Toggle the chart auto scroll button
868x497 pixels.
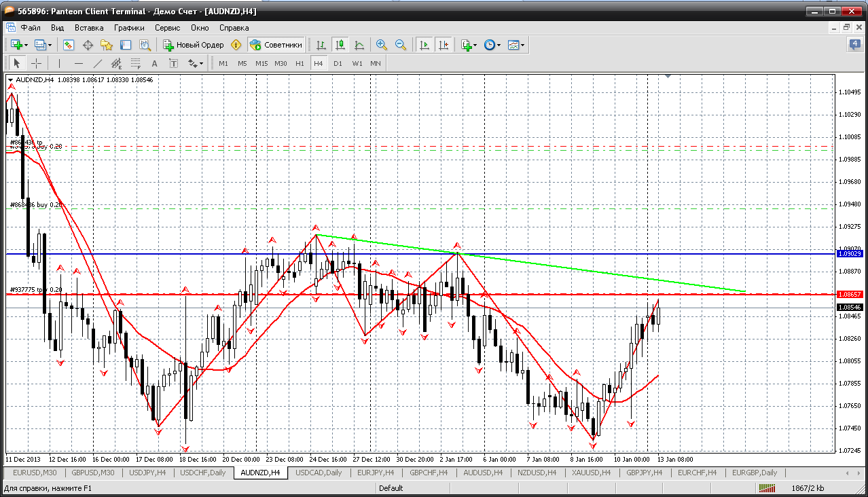424,45
